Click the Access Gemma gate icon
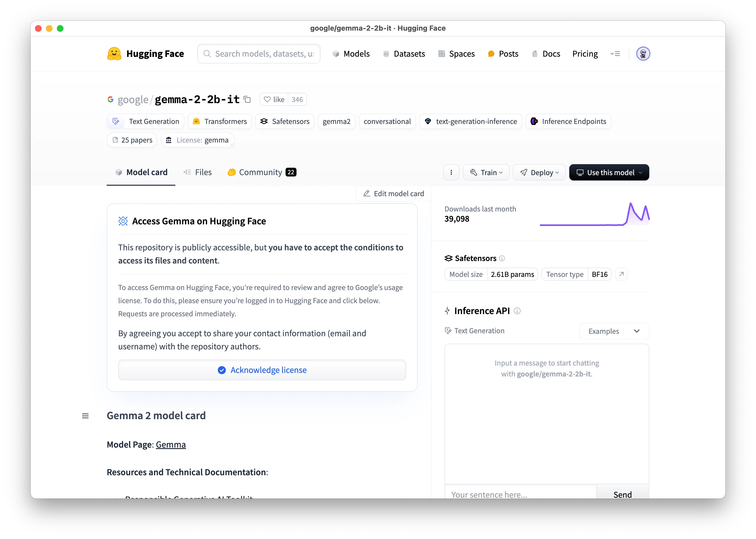 (123, 221)
